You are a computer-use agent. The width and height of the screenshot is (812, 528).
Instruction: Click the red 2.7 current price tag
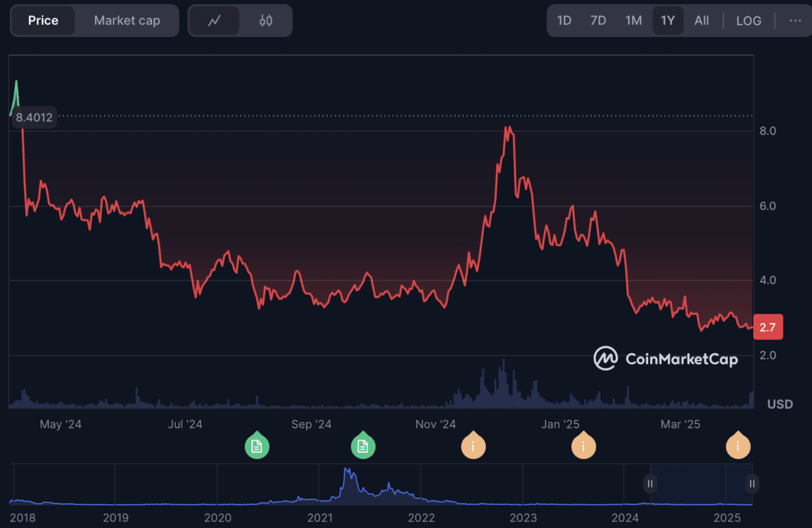tap(767, 328)
